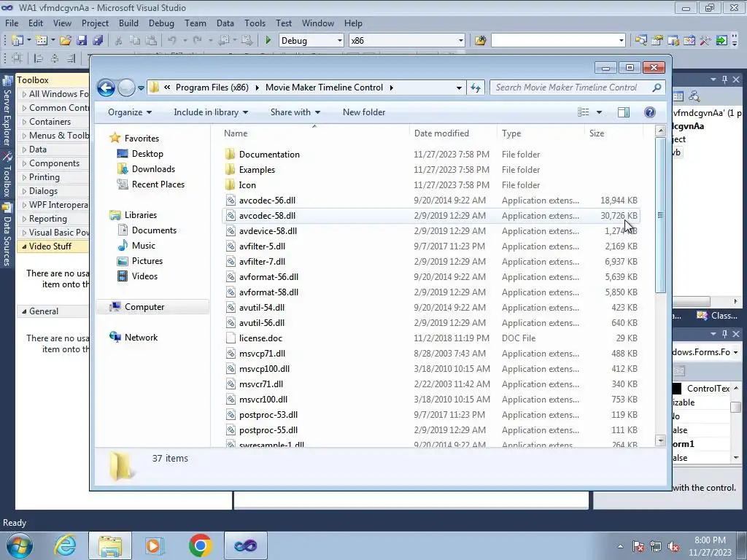Click the New folder button

click(x=364, y=112)
